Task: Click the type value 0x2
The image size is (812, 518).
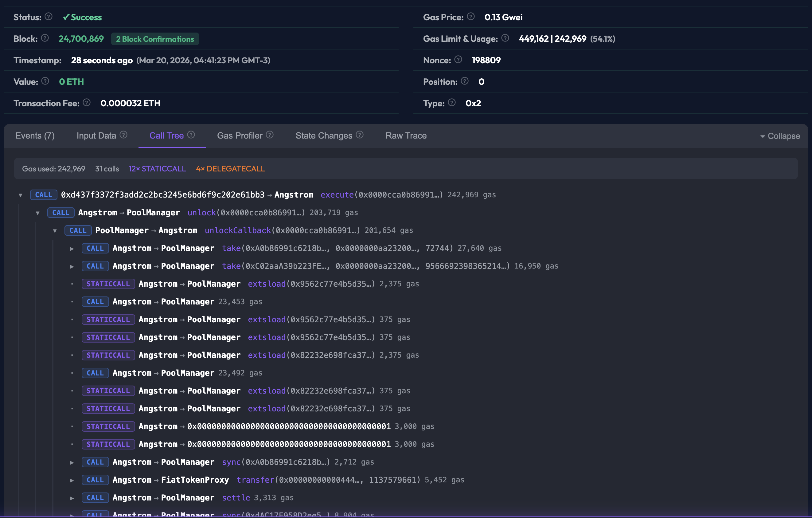Action: pyautogui.click(x=474, y=103)
